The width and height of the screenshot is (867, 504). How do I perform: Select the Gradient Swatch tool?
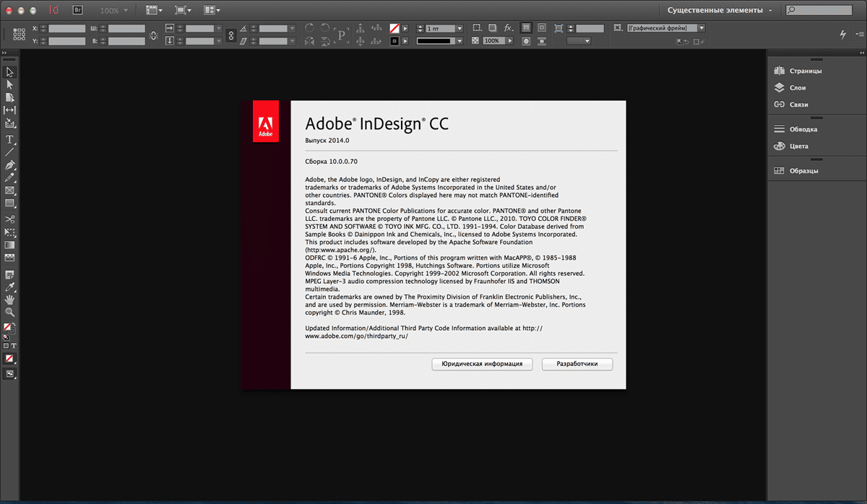click(10, 245)
